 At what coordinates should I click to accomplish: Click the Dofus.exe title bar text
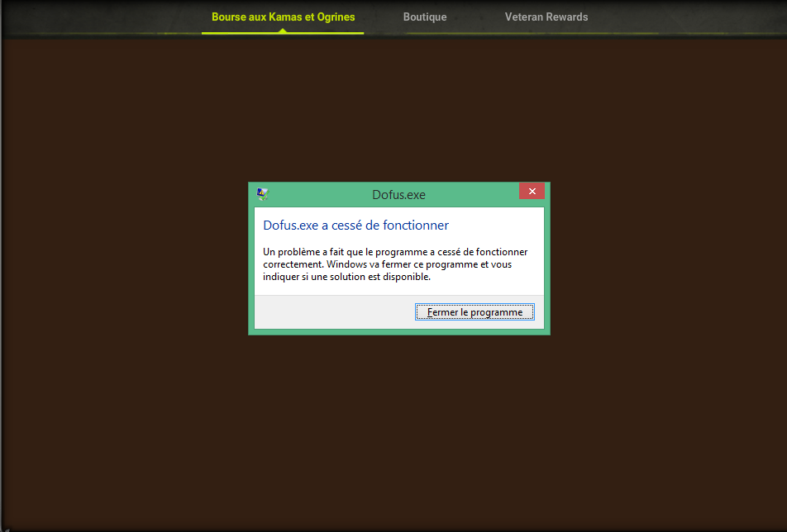[x=398, y=195]
